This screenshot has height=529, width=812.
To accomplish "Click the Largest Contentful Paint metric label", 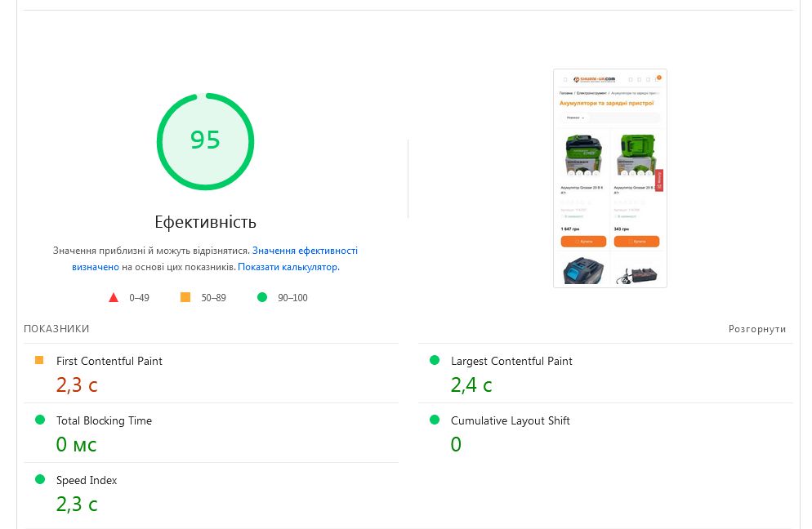I will point(511,361).
